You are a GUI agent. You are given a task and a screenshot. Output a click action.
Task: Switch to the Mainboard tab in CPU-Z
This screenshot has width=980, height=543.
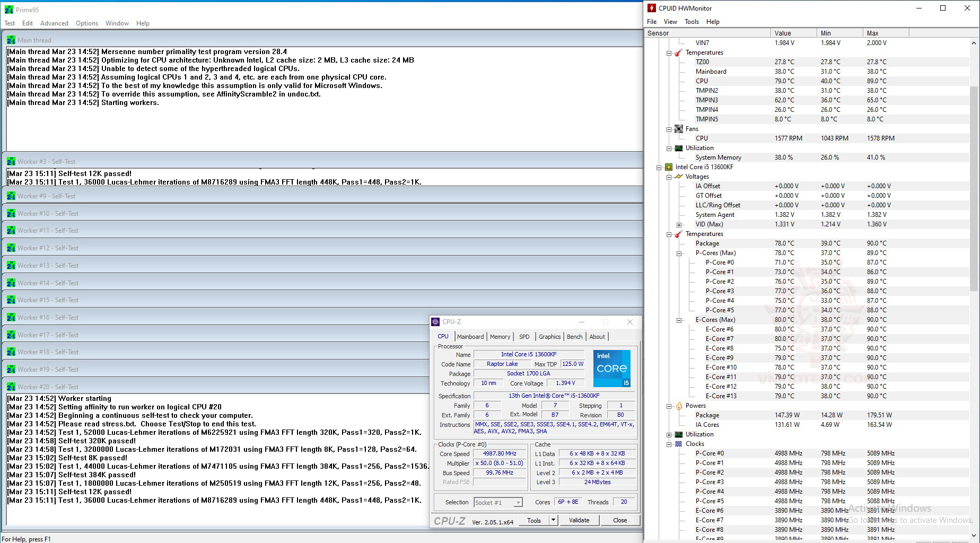click(470, 337)
